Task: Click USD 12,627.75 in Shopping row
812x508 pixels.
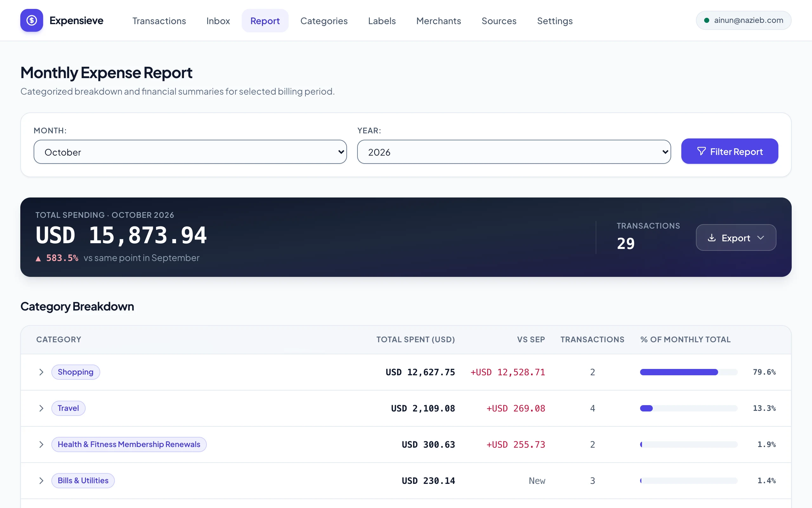Action: (420, 372)
